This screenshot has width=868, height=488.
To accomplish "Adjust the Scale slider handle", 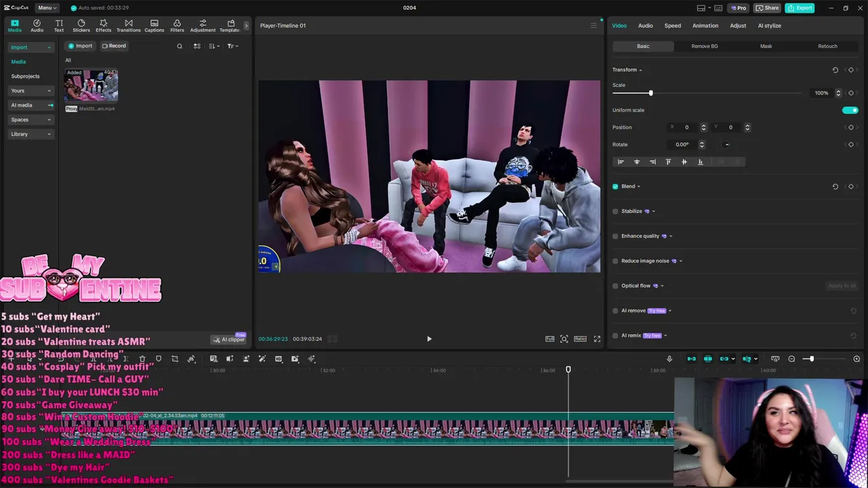I will click(x=650, y=93).
